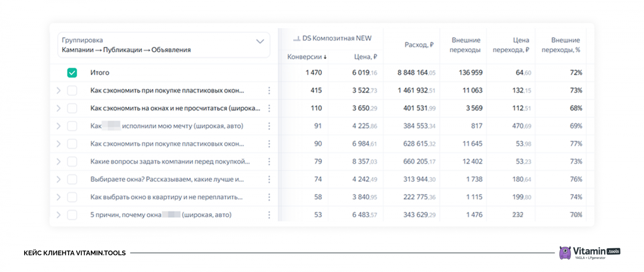The height and width of the screenshot is (272, 644).
Task: Expand the "исполнили мою мечту" campaign row
Action: coord(58,126)
